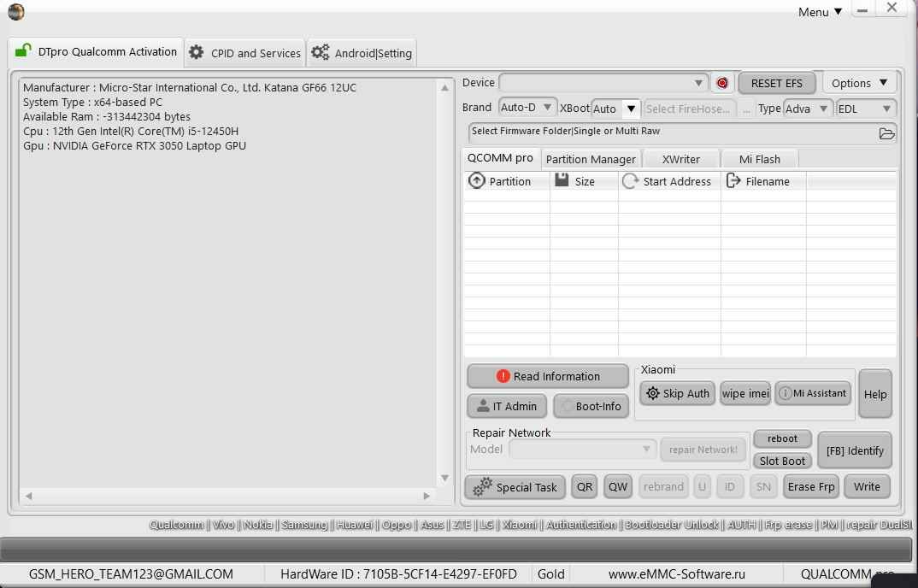Switch to DTpro Qualcomm Activation tab
This screenshot has width=918, height=588.
pos(96,52)
